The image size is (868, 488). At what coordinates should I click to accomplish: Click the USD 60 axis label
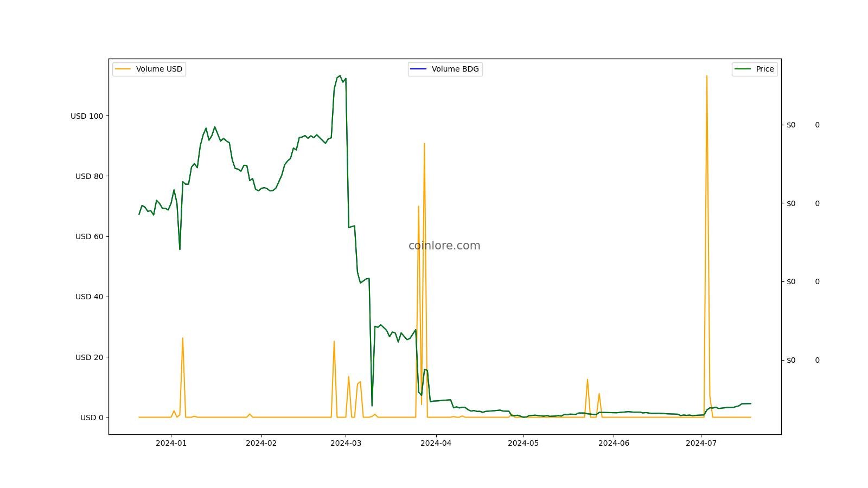pos(90,236)
